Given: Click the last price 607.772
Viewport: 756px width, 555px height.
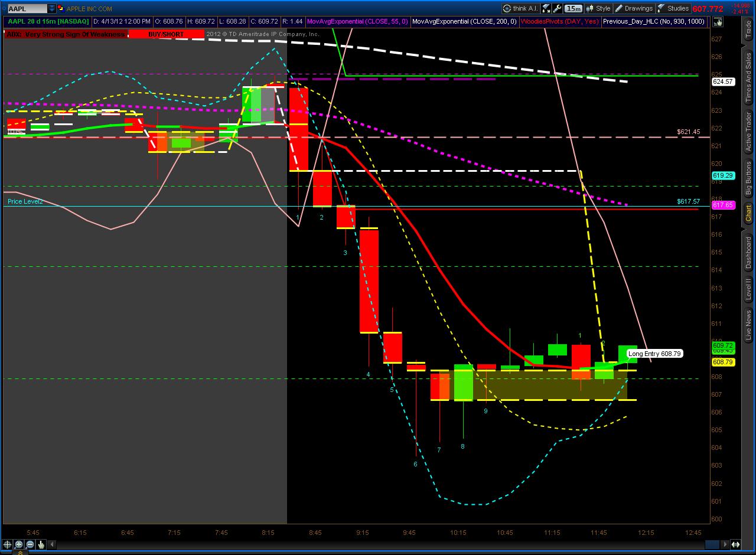Looking at the screenshot, I should [708, 9].
